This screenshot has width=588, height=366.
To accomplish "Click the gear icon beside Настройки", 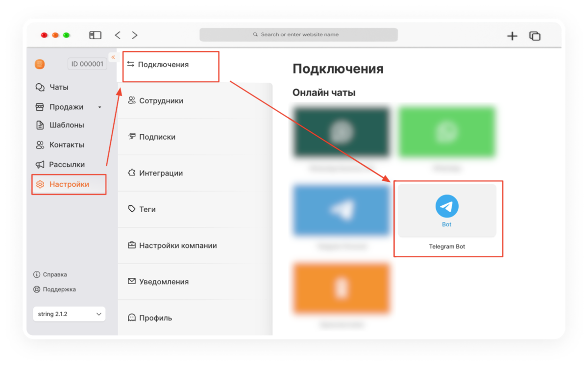I will point(40,184).
